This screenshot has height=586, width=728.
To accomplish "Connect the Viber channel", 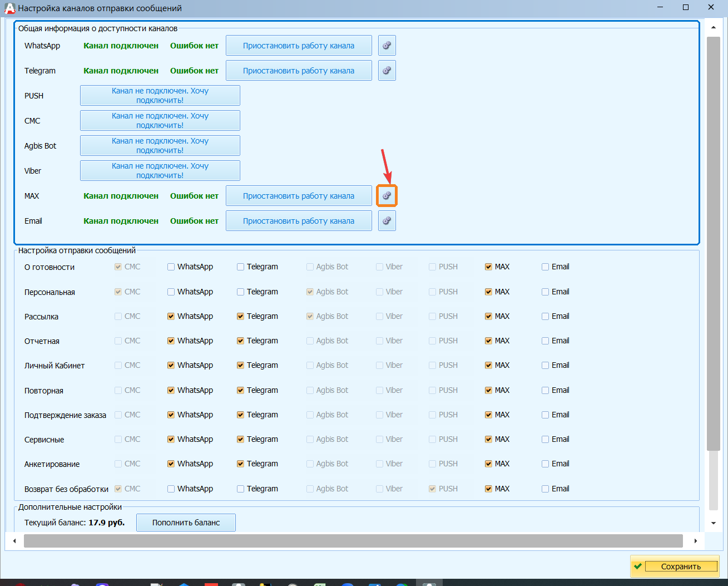I will (160, 171).
